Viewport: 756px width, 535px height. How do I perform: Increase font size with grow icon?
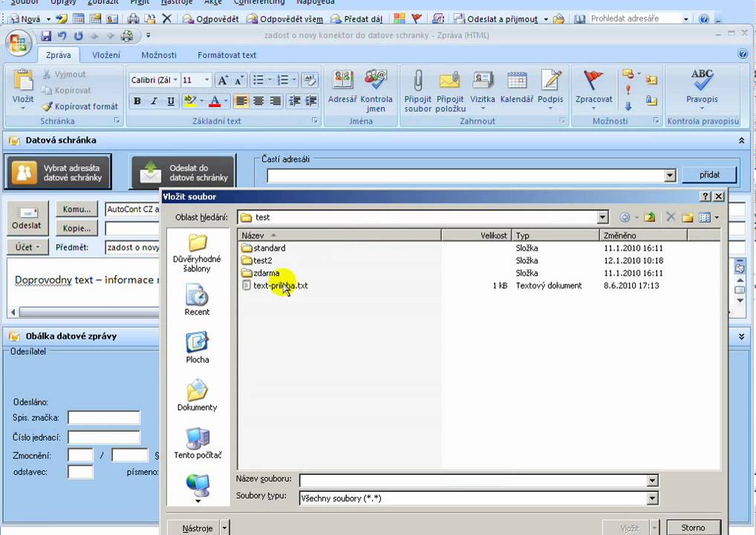click(222, 80)
